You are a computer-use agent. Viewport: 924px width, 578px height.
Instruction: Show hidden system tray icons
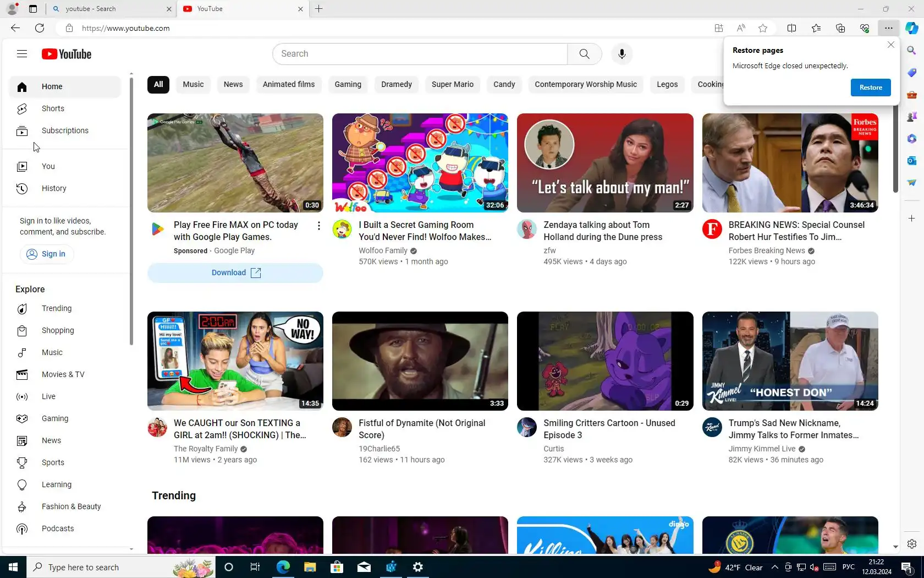[x=775, y=567]
